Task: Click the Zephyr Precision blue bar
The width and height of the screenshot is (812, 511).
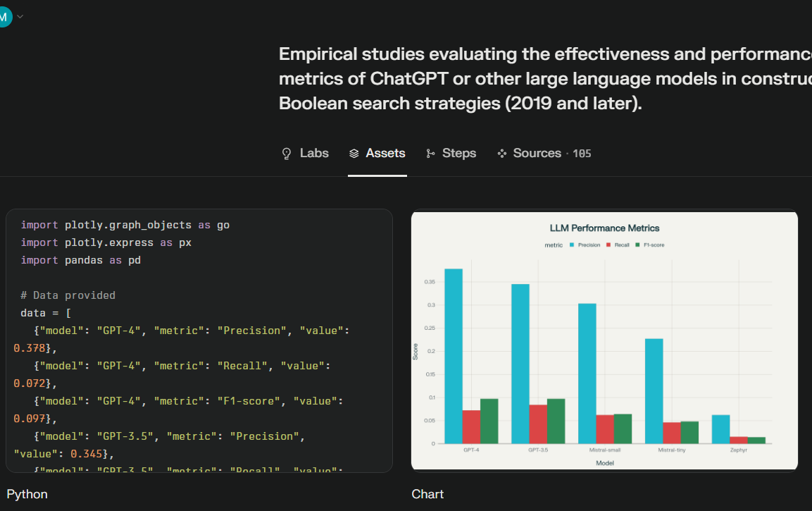Action: (721, 429)
